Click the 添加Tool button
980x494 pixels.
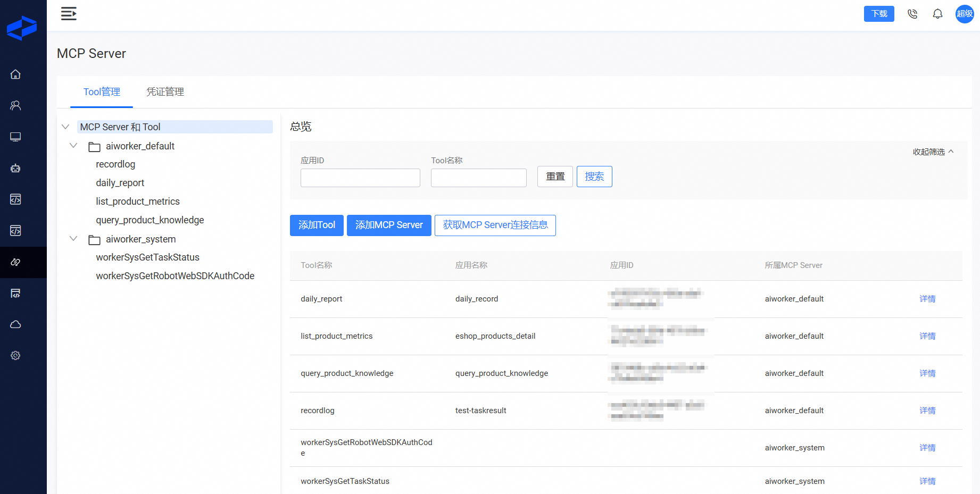[317, 225]
